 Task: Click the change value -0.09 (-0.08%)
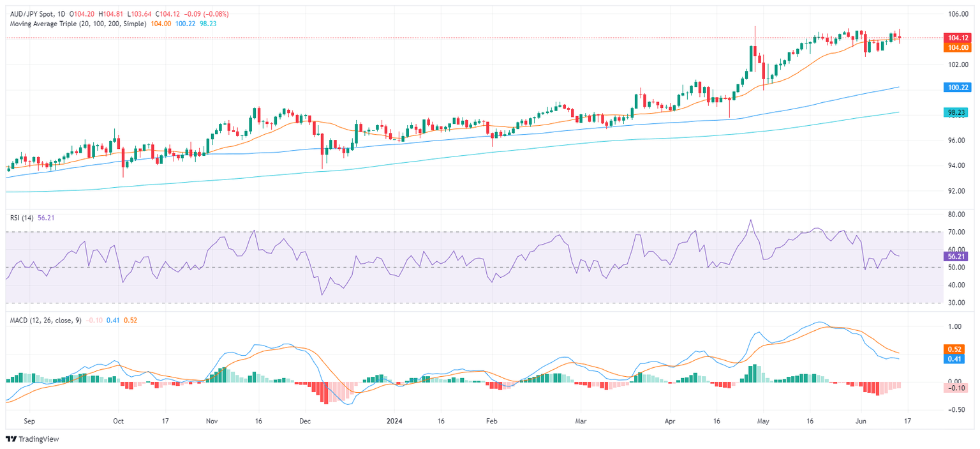205,13
